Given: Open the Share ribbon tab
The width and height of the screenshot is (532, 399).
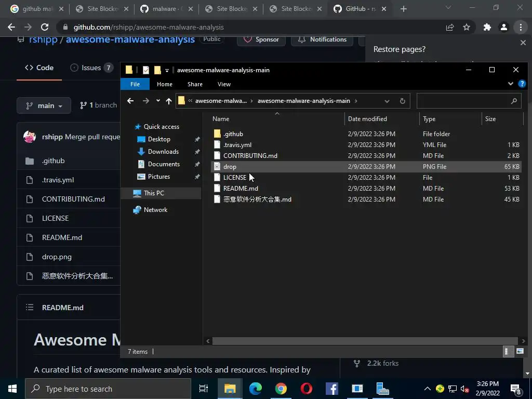Looking at the screenshot, I should (x=195, y=84).
